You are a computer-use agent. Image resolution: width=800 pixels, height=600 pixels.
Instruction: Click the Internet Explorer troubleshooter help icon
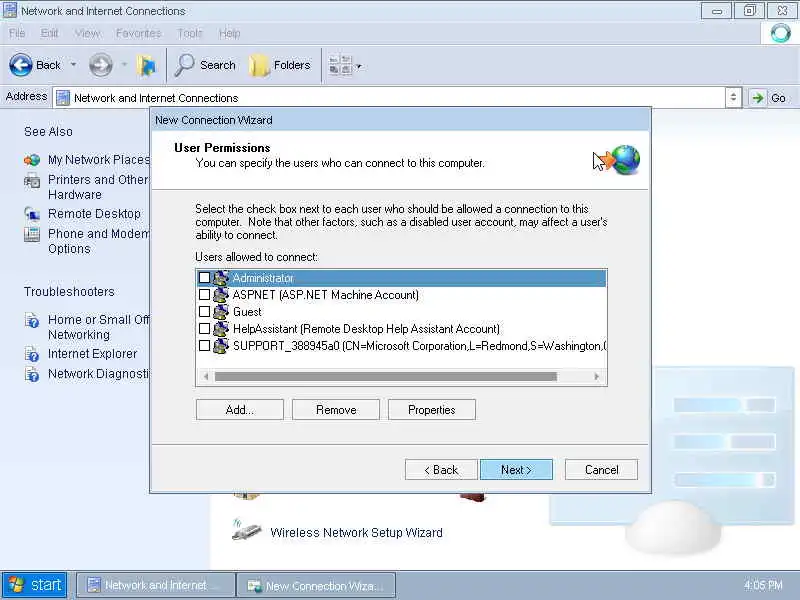click(x=32, y=354)
